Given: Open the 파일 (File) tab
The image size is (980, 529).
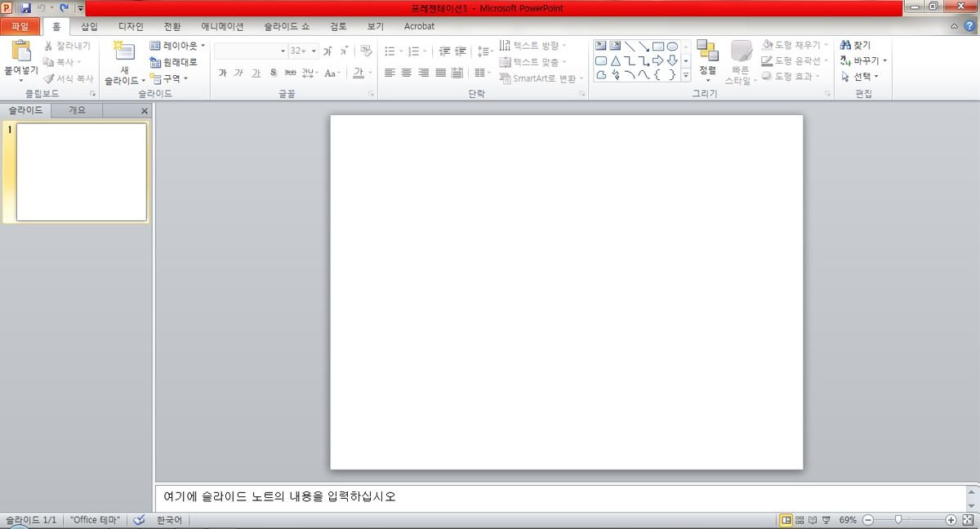Looking at the screenshot, I should click(20, 26).
